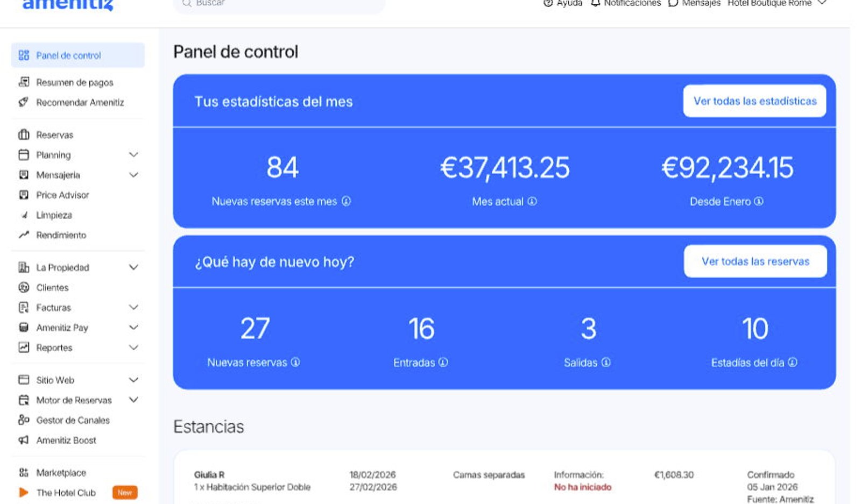This screenshot has height=504, width=861.
Task: Expand the Mensajería submenu chevron
Action: (x=134, y=175)
